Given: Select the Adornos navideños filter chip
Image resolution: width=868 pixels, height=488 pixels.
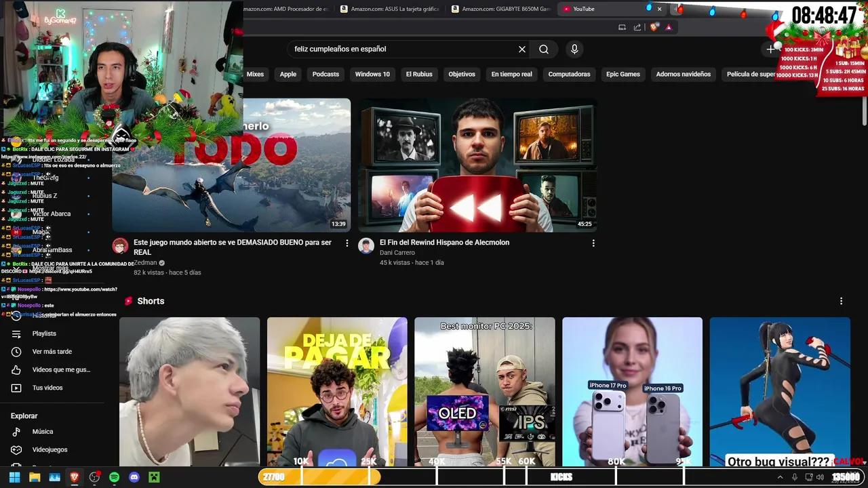Looking at the screenshot, I should [684, 74].
